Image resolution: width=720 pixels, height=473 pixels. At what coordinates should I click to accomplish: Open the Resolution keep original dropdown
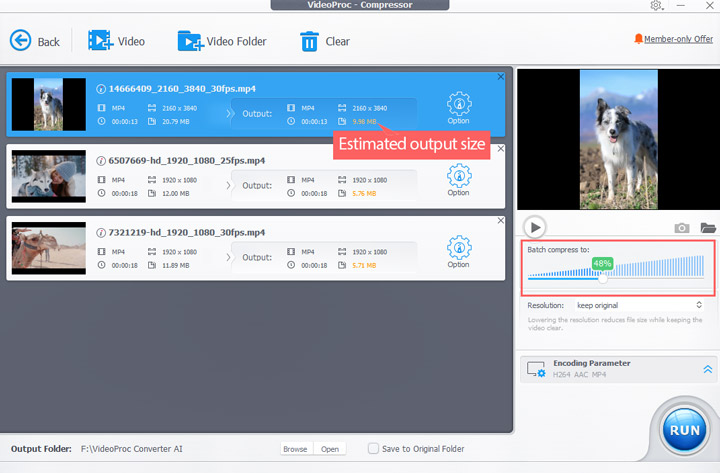point(638,304)
